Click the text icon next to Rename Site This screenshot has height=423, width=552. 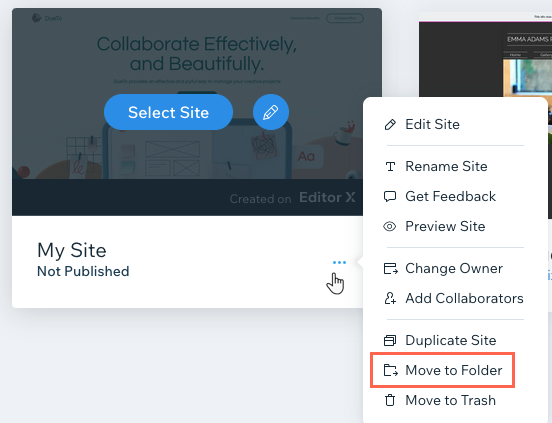pos(390,166)
